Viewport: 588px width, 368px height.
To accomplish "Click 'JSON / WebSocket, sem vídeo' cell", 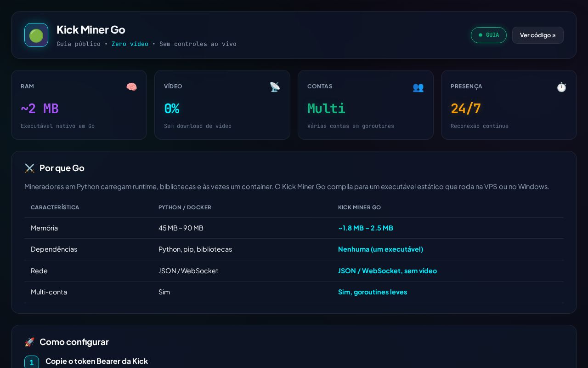I will (387, 271).
